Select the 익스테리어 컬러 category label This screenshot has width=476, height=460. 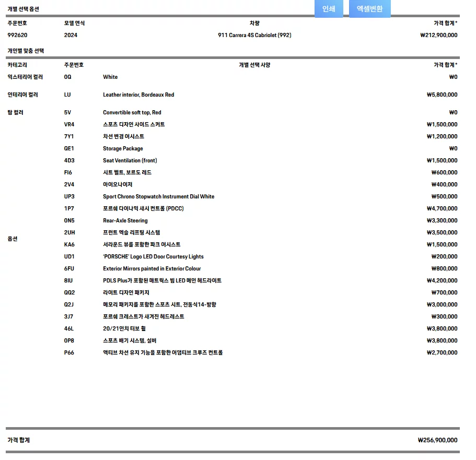25,77
